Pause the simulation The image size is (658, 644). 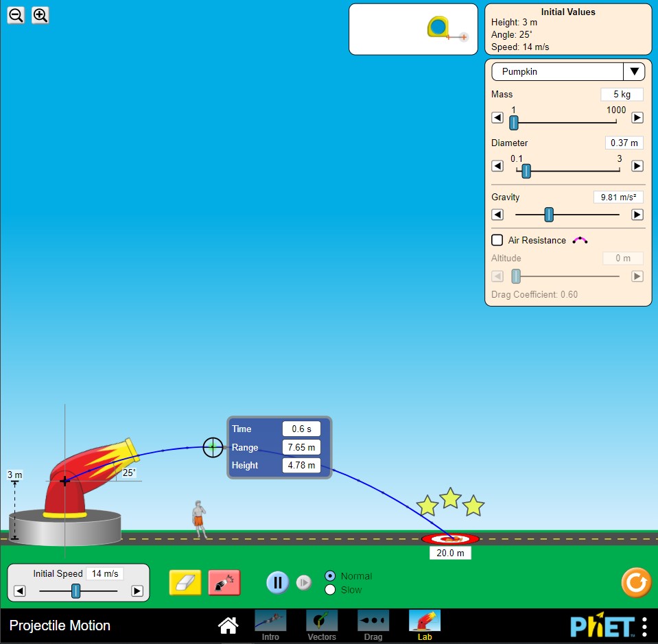[278, 583]
